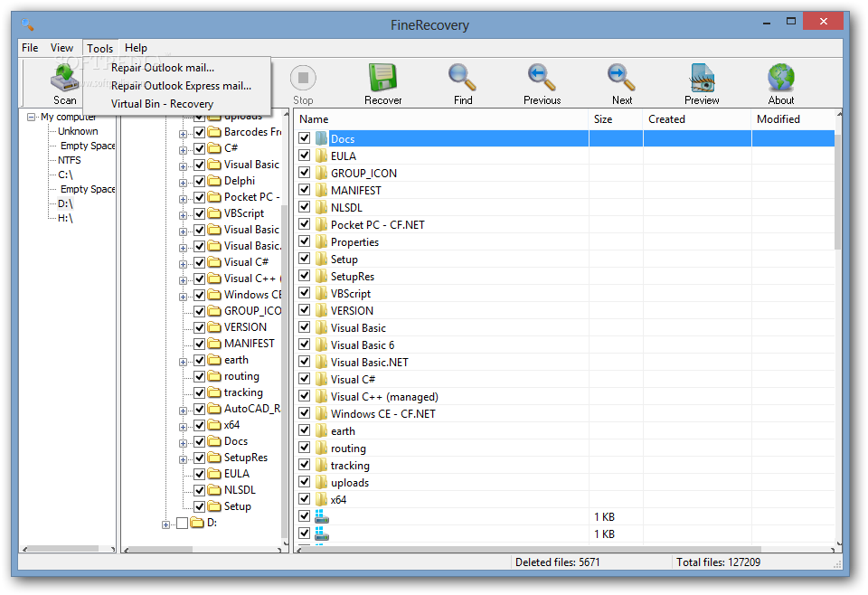This screenshot has height=595, width=868.
Task: Click the Scan drive icon
Action: [65, 77]
